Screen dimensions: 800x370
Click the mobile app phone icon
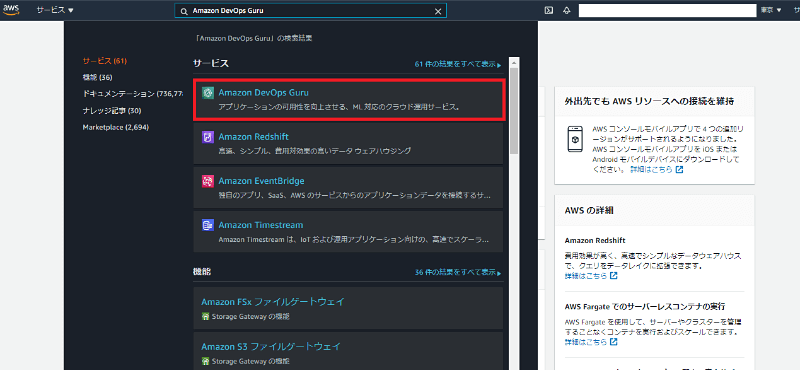(575, 138)
